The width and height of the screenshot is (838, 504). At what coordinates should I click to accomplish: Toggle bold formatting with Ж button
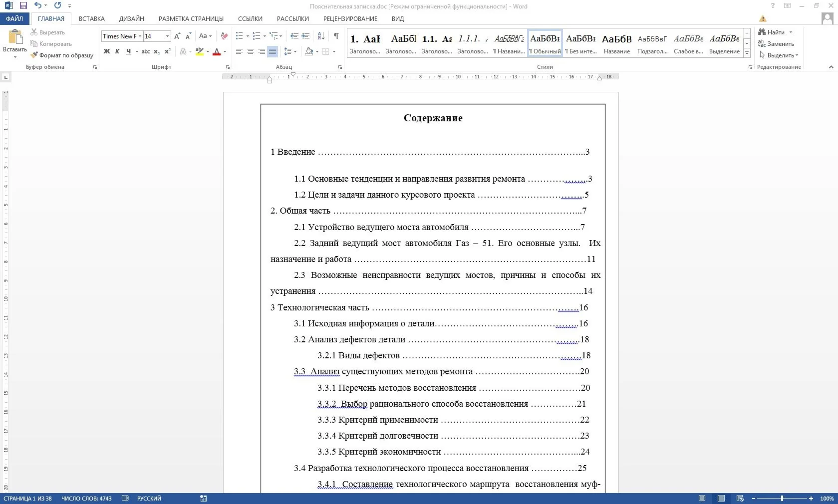(107, 51)
